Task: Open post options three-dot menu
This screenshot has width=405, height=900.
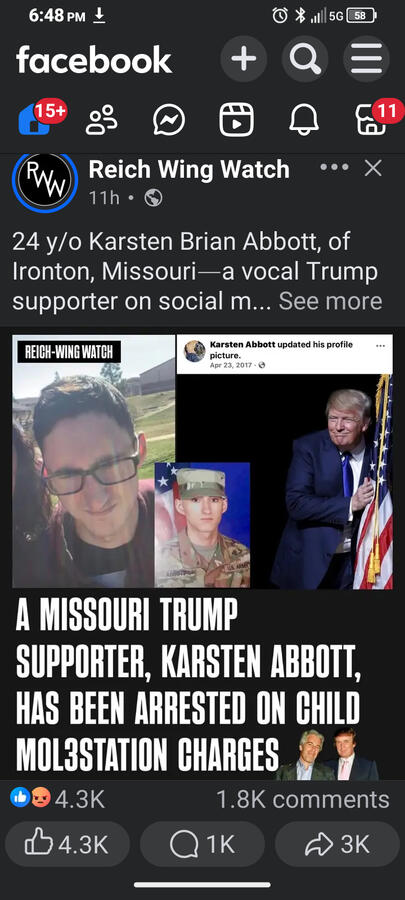Action: click(334, 168)
